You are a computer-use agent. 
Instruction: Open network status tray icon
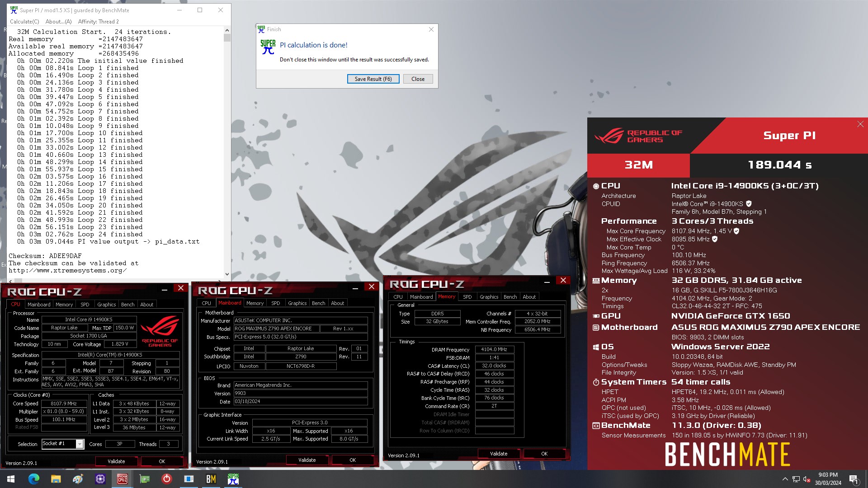[796, 479]
